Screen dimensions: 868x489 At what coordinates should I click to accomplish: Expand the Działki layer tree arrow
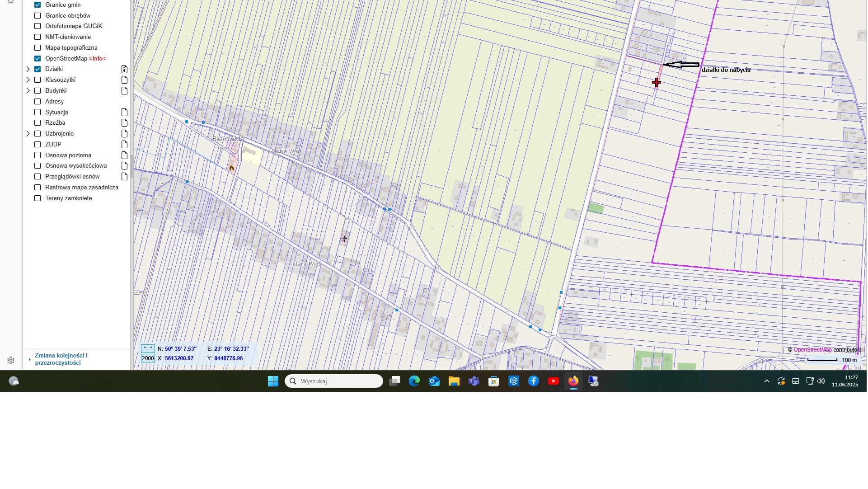28,69
